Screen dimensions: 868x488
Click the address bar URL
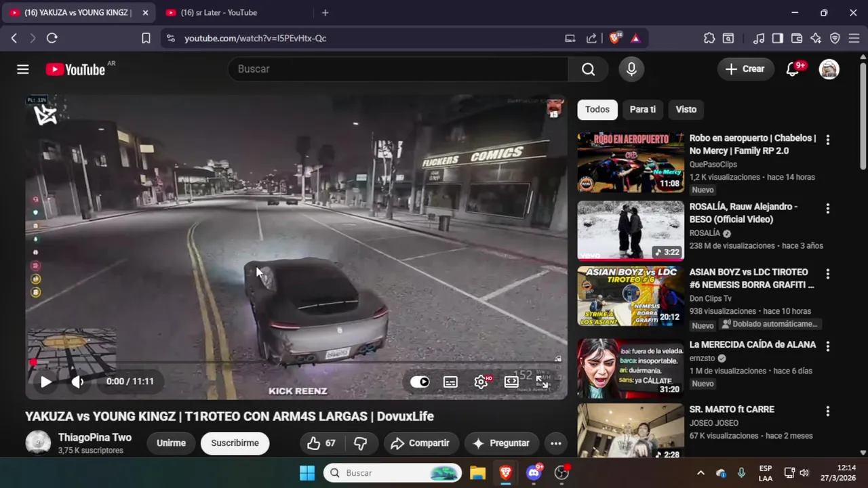click(x=256, y=39)
